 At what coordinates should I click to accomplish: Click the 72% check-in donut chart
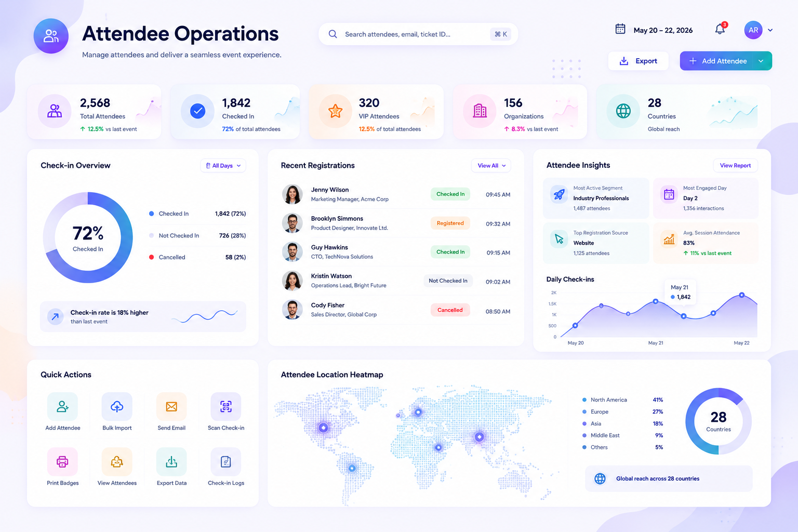(x=88, y=238)
